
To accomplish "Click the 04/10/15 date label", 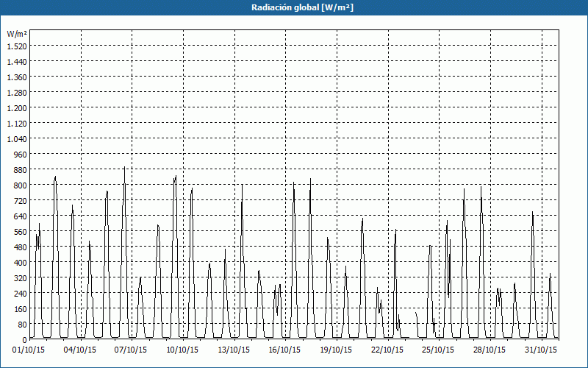I will pyautogui.click(x=79, y=350).
